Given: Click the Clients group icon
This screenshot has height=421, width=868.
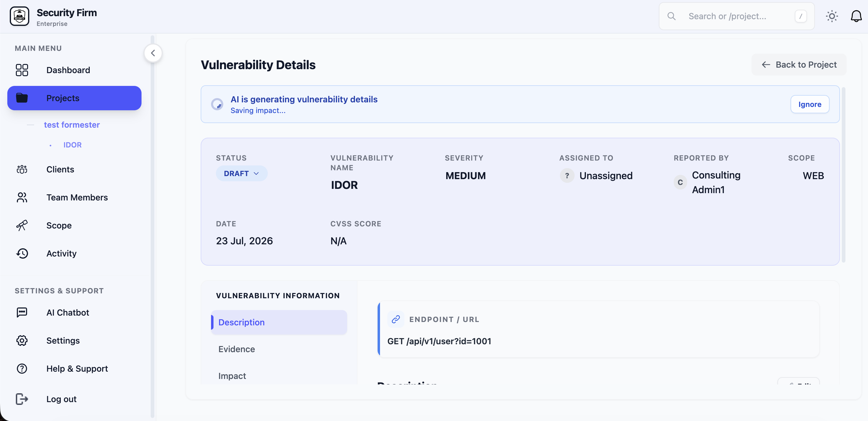Looking at the screenshot, I should [x=22, y=169].
